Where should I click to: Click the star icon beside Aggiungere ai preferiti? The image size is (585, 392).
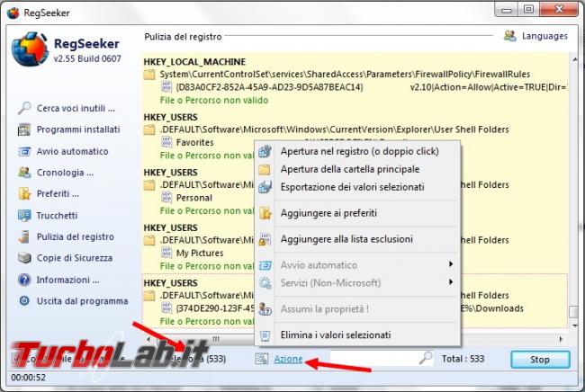pyautogui.click(x=265, y=213)
